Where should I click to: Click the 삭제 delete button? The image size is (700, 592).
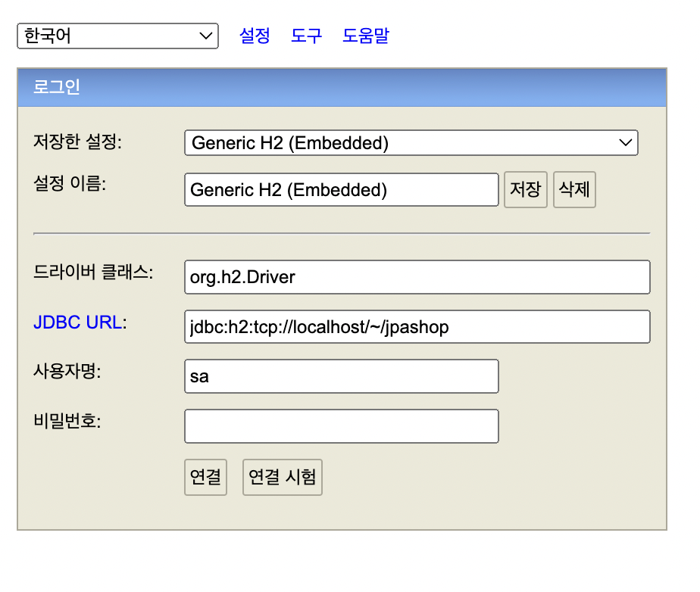point(574,189)
